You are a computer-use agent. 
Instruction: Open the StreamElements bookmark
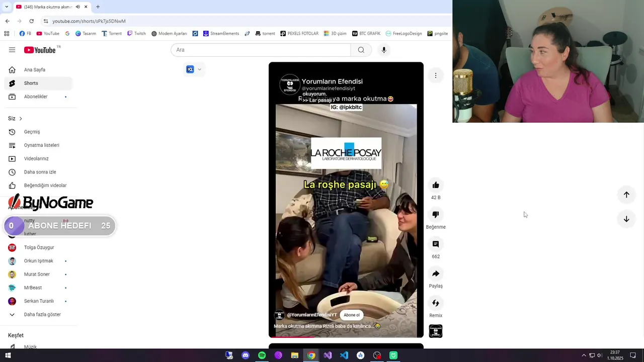(221, 34)
